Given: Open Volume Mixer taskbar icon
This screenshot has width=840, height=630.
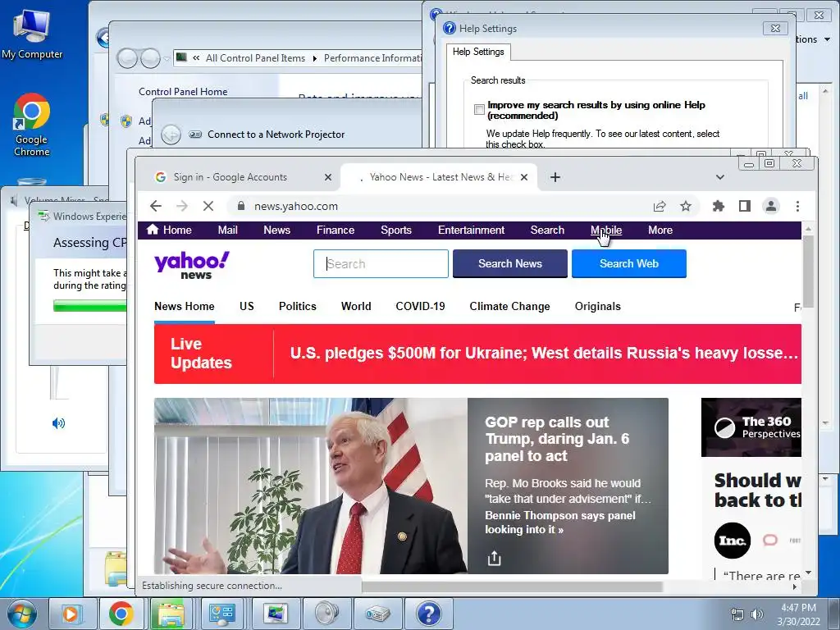Looking at the screenshot, I should pos(326,614).
